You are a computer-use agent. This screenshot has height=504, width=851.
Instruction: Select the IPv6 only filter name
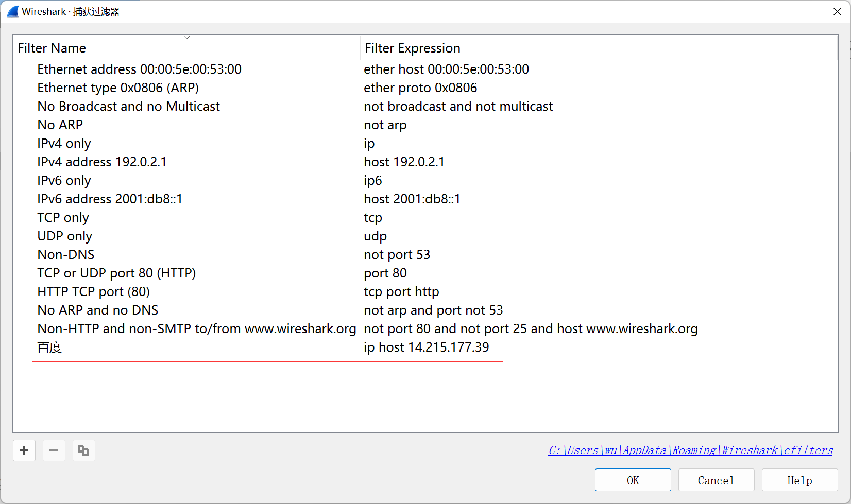coord(64,181)
